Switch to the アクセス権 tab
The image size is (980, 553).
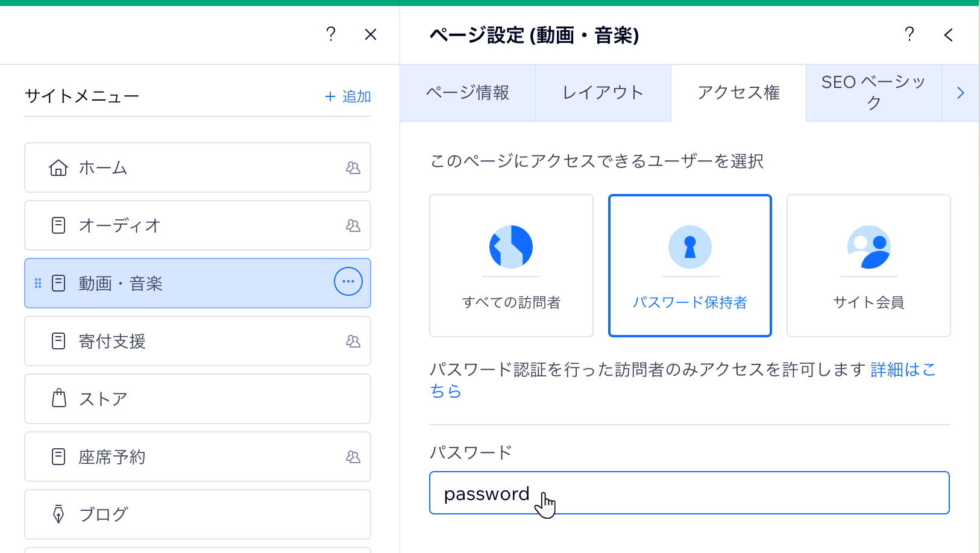[x=738, y=93]
